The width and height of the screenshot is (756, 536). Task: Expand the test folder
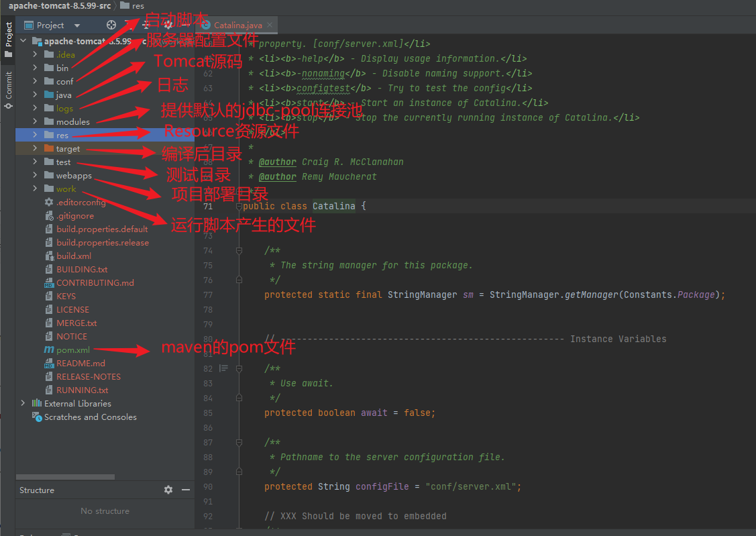pos(35,162)
